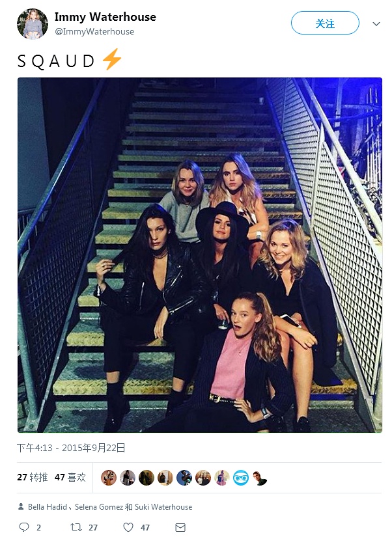Click the first liker avatar in the row
The image size is (392, 537).
coord(109,477)
